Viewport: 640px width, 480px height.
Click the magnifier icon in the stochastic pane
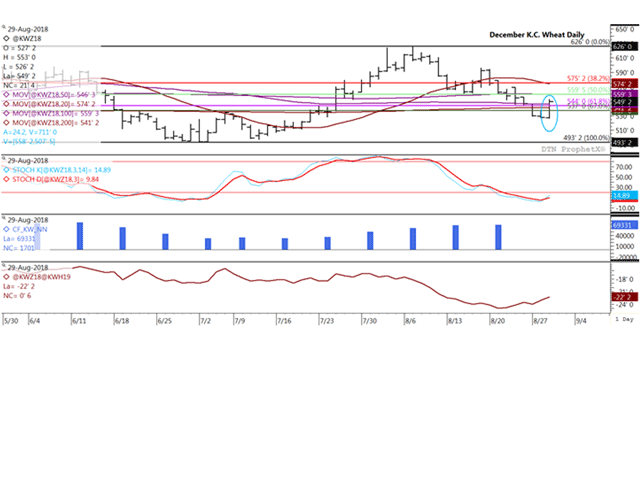tap(4, 159)
